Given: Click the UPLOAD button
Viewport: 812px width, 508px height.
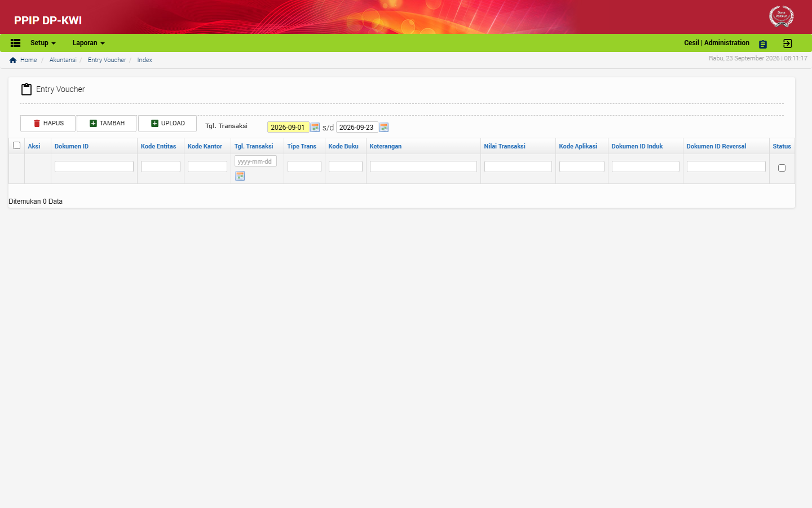Looking at the screenshot, I should point(167,124).
